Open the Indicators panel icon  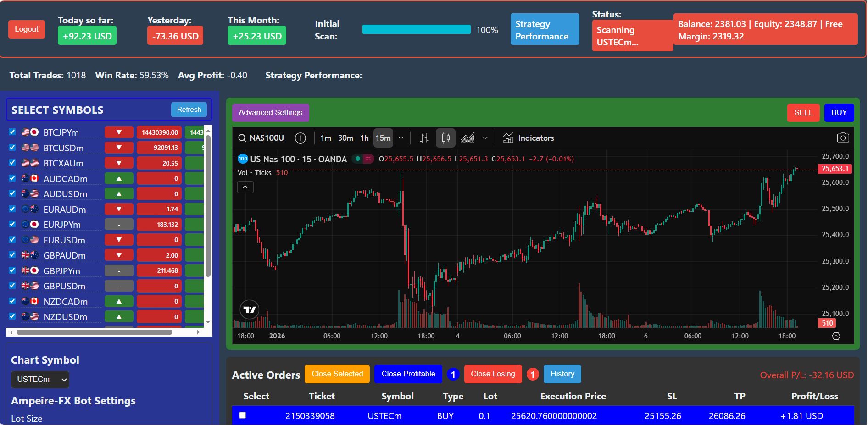tap(508, 138)
